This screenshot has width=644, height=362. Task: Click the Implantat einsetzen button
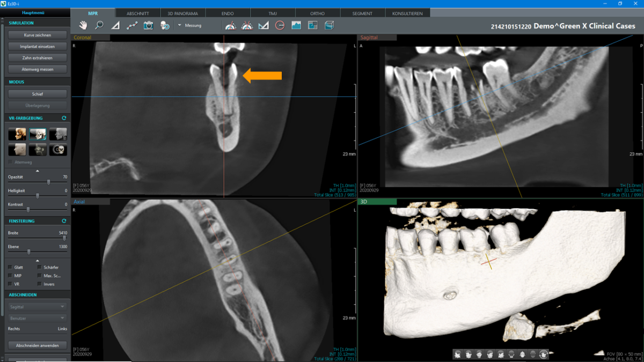click(38, 46)
